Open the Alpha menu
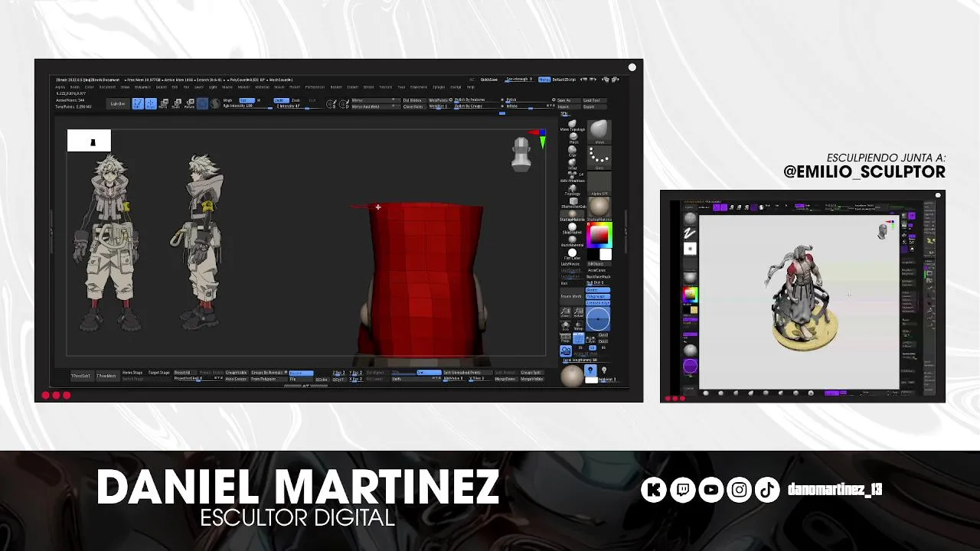The width and height of the screenshot is (980, 551). [60, 87]
